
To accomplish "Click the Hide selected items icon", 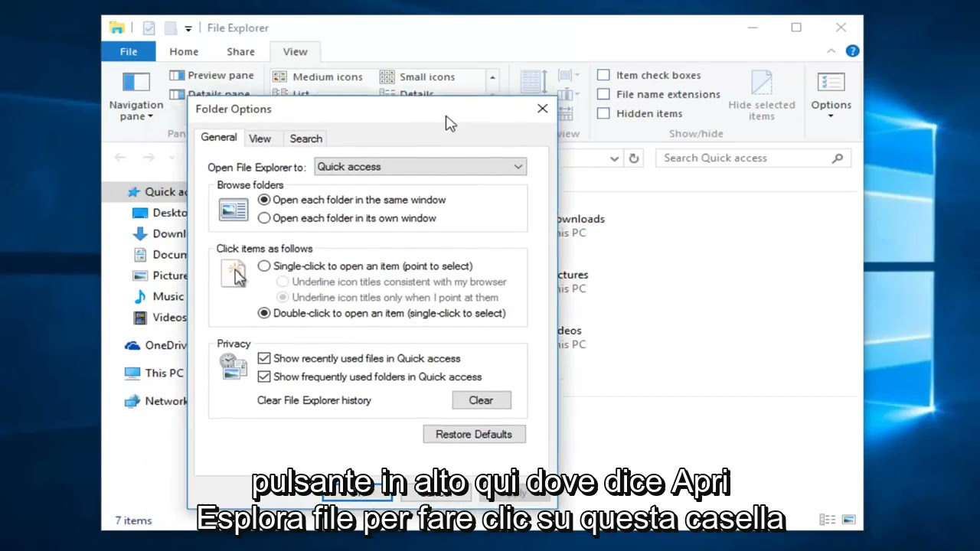I will point(762,83).
